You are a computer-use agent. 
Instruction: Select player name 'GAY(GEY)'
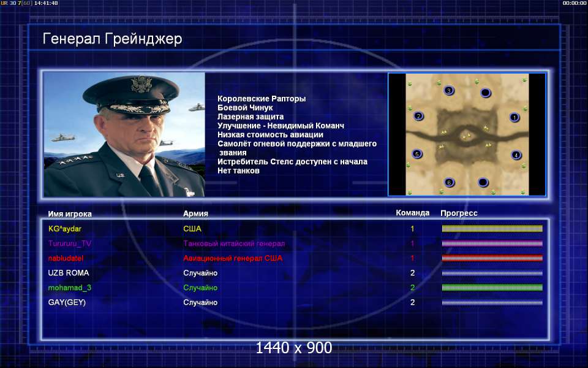pyautogui.click(x=67, y=302)
